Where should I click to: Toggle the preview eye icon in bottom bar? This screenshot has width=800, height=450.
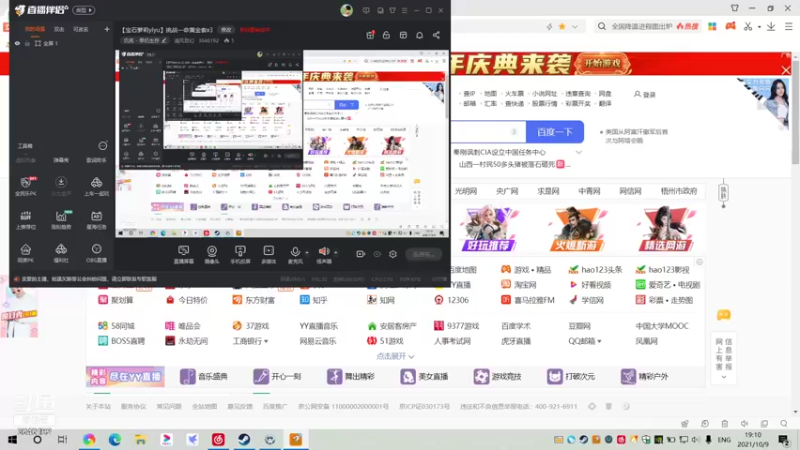click(377, 254)
